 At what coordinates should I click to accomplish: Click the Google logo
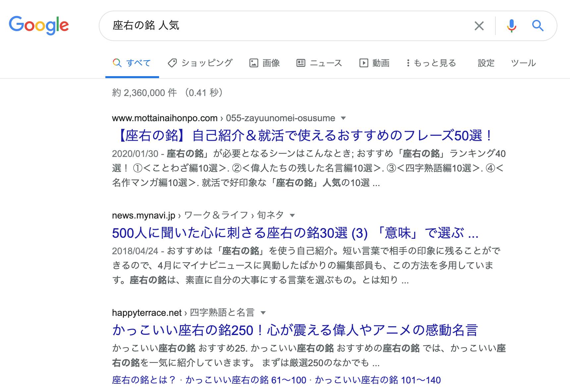tap(39, 25)
